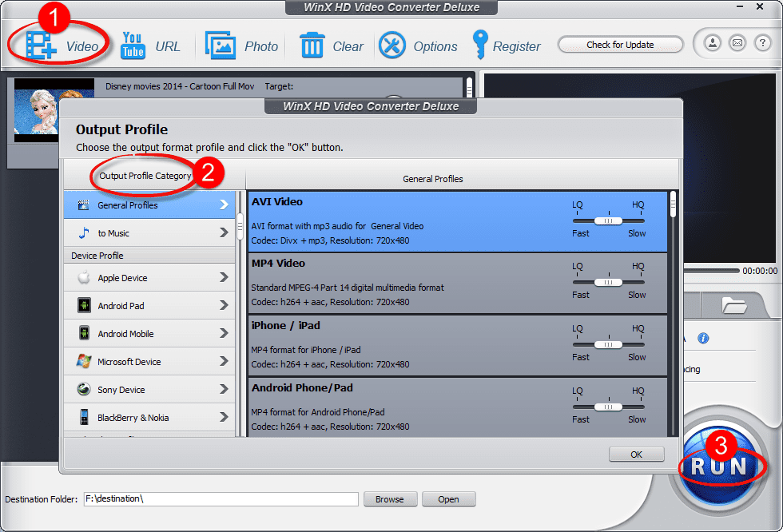This screenshot has height=532, width=783.
Task: Expand Android Mobile chevron
Action: point(224,333)
